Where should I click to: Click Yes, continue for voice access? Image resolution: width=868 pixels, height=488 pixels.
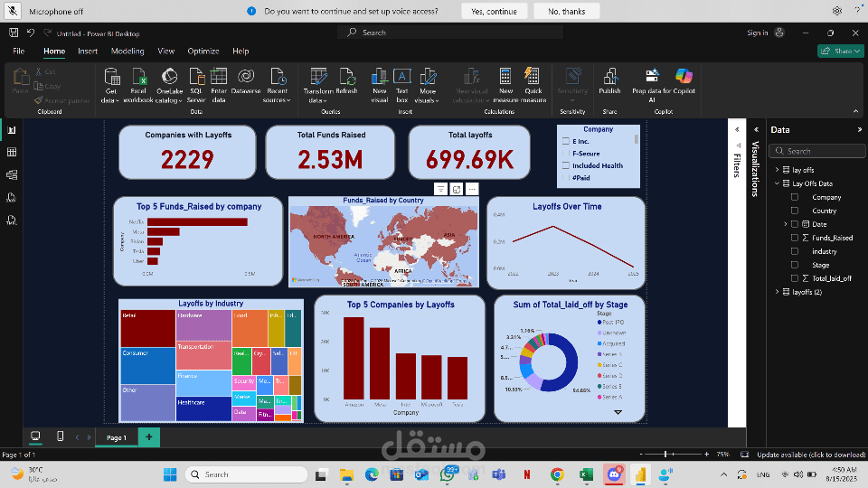tap(494, 11)
